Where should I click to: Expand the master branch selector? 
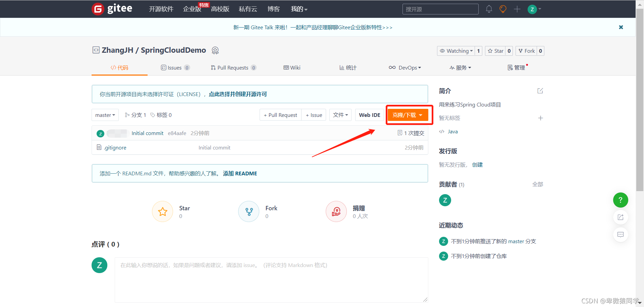[105, 115]
